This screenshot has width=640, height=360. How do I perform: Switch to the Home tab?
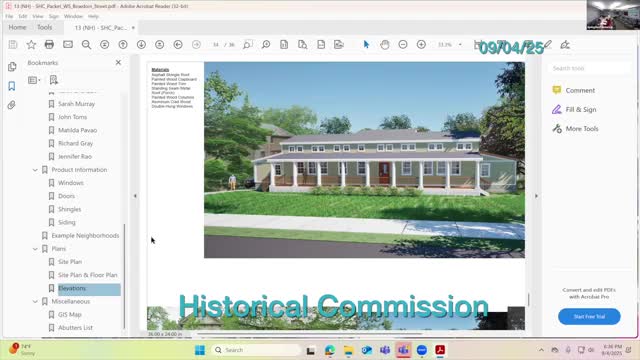pos(17,27)
